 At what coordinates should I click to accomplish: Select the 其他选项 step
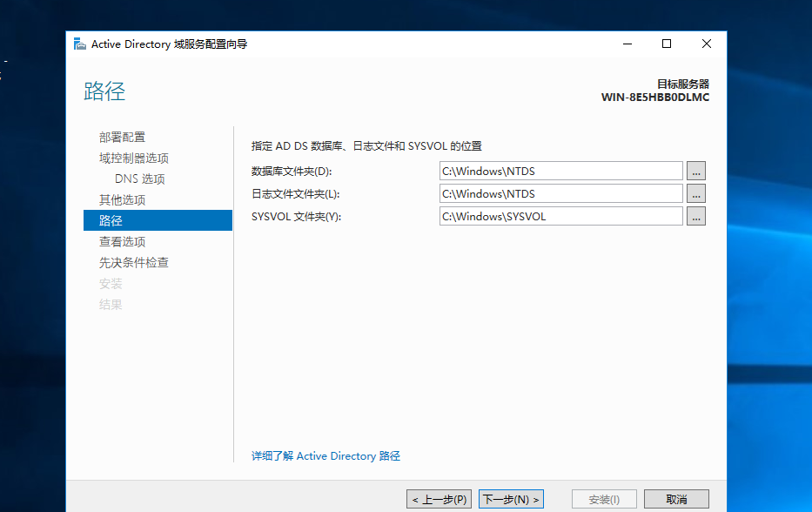click(x=122, y=199)
